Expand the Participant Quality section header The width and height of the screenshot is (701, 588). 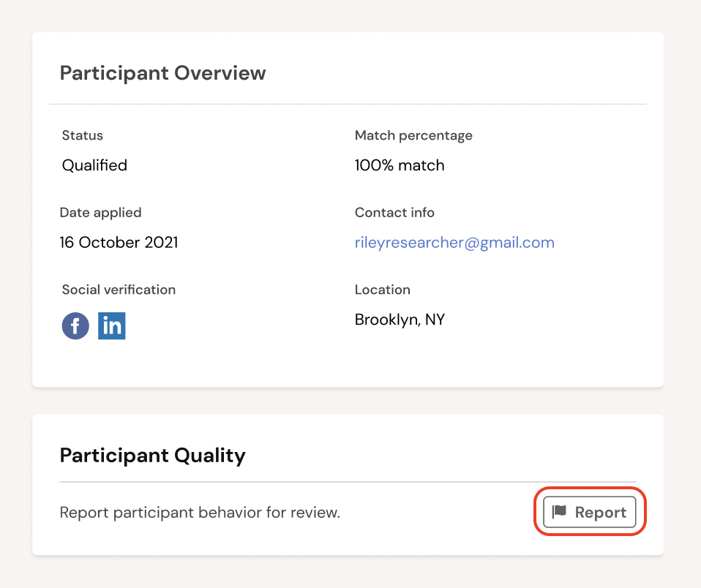pyautogui.click(x=152, y=455)
